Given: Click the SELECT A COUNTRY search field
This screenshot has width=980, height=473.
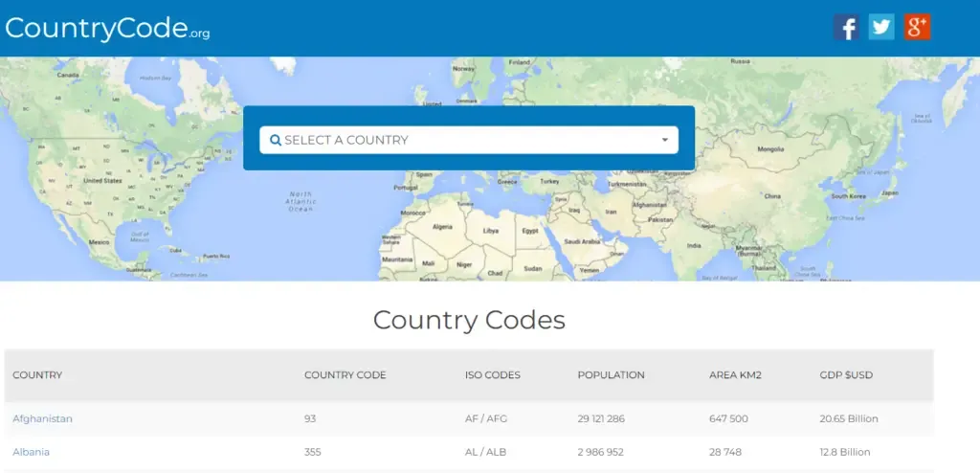Looking at the screenshot, I should tap(469, 140).
